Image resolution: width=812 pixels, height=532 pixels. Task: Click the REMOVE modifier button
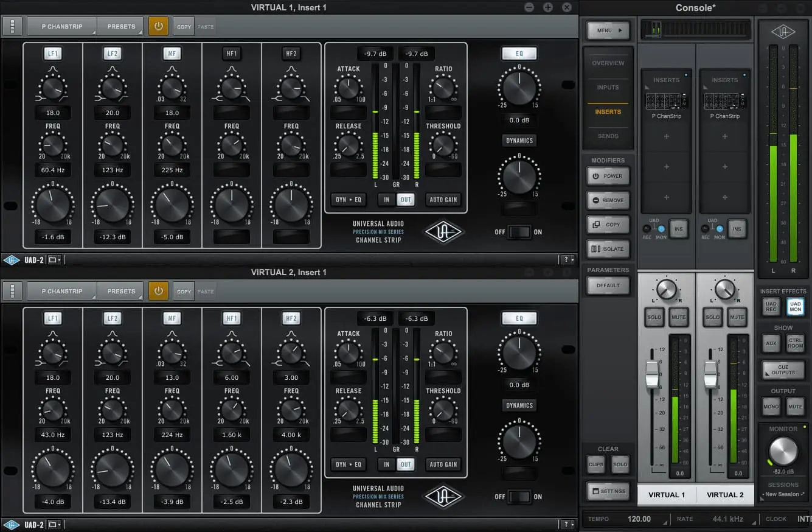[608, 200]
